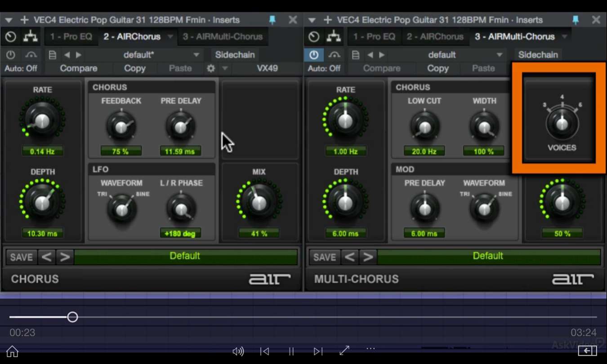Click the video player volume icon
607x364 pixels.
click(x=238, y=351)
